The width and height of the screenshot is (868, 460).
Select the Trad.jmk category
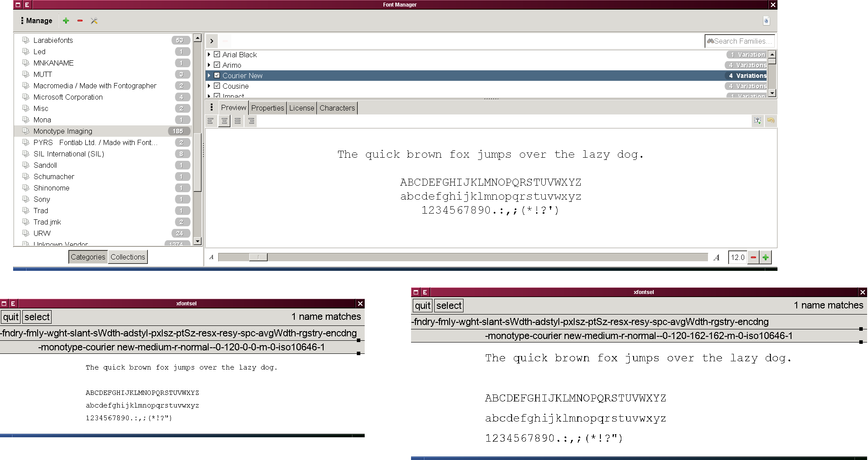click(103, 222)
